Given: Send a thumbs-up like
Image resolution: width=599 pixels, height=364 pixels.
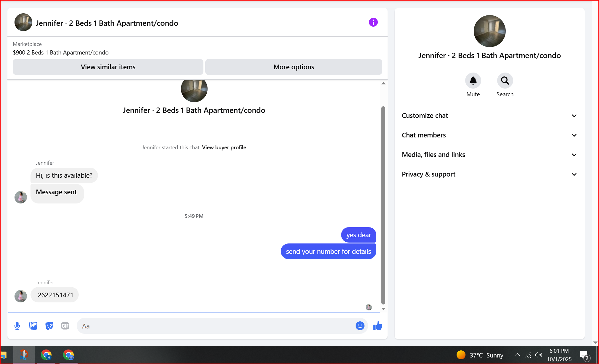Looking at the screenshot, I should click(378, 326).
